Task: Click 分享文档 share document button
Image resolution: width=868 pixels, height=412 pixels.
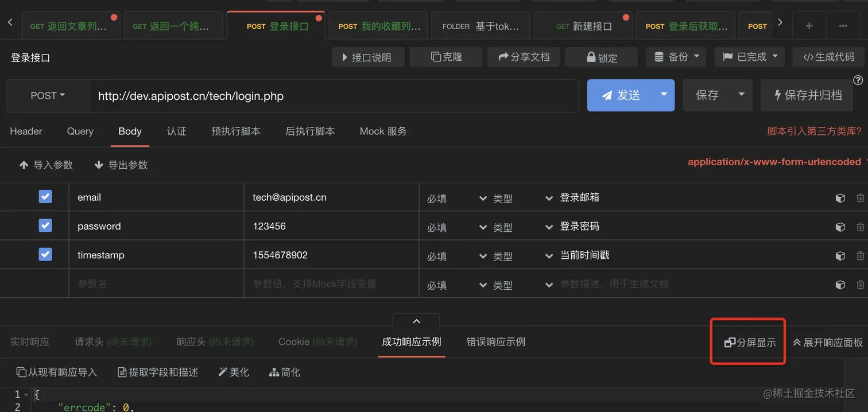Action: click(x=524, y=57)
